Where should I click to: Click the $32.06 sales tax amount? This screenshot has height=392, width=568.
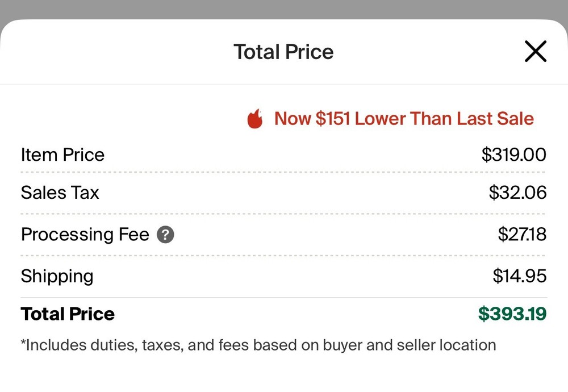(x=517, y=193)
